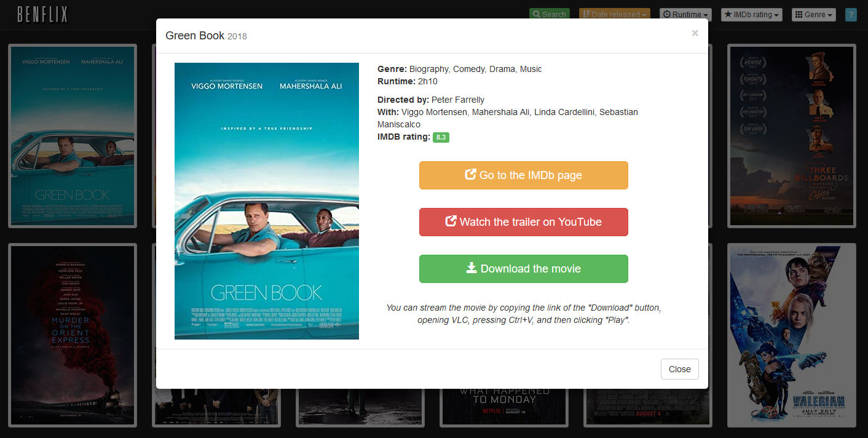Screen dimensions: 868x438
Task: Download the movie with the green button
Action: [524, 269]
